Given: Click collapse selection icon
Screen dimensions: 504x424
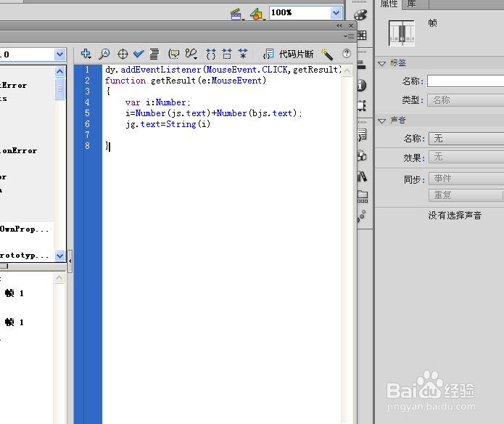Looking at the screenshot, I should [227, 54].
